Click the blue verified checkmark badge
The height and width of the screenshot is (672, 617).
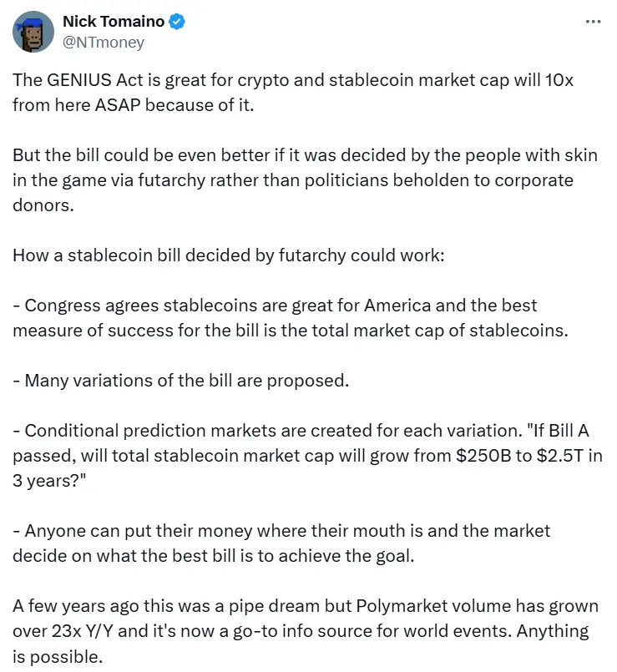click(177, 23)
